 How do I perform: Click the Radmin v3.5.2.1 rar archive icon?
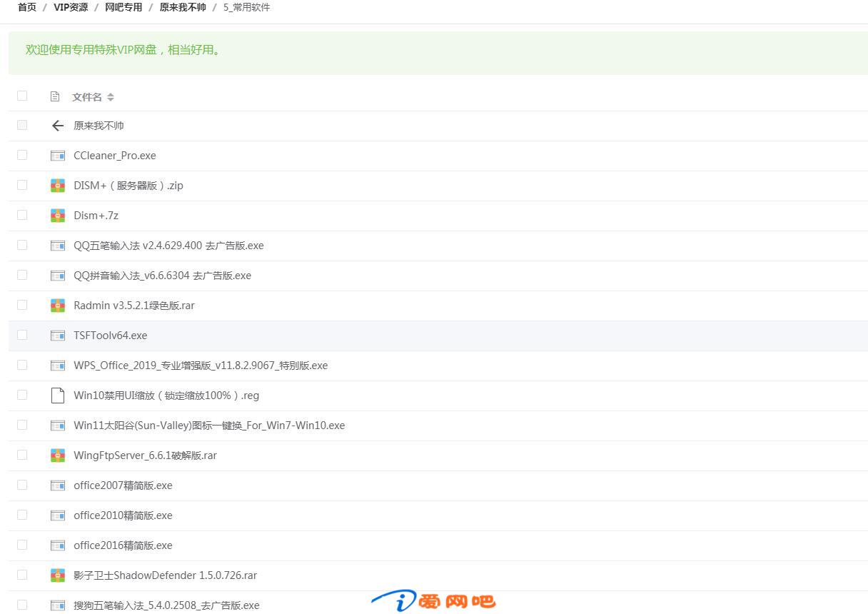click(58, 306)
